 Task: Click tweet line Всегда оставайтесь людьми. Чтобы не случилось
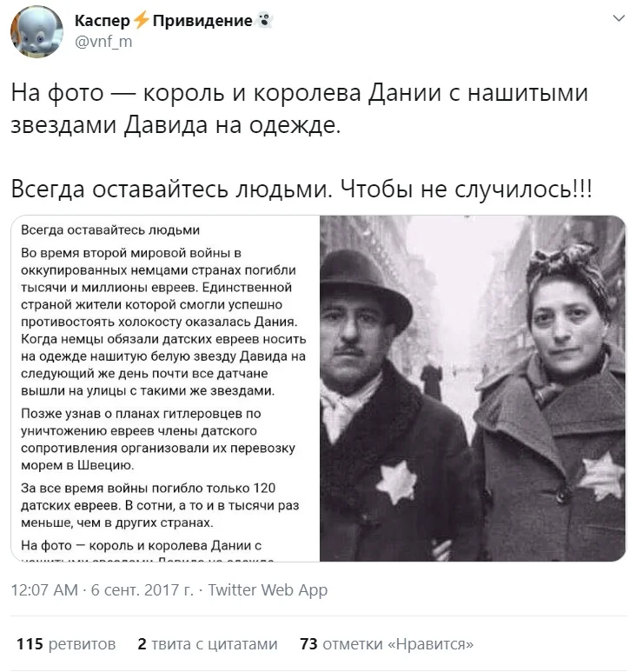pos(301,189)
